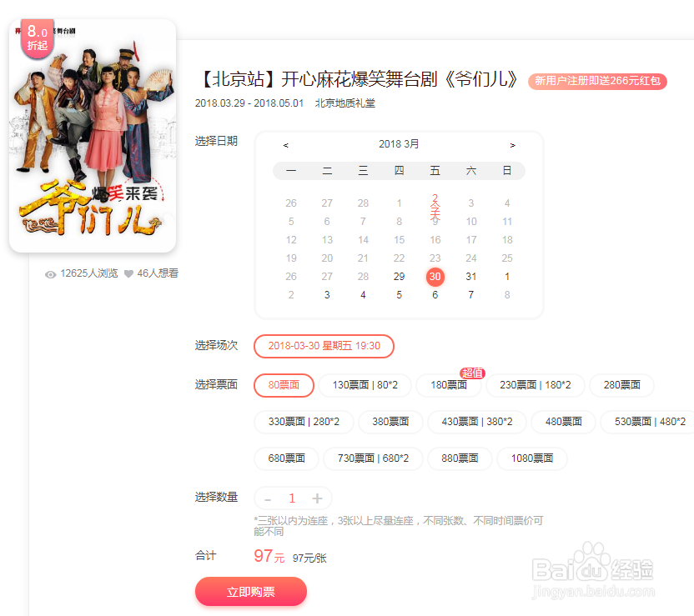Click the heart want-to-see icon
The height and width of the screenshot is (616, 694).
click(x=128, y=273)
